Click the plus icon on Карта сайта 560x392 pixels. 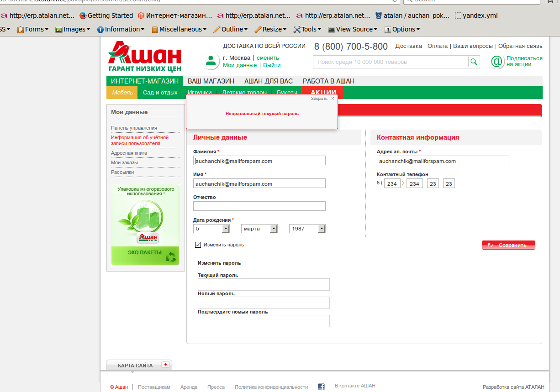[165, 365]
